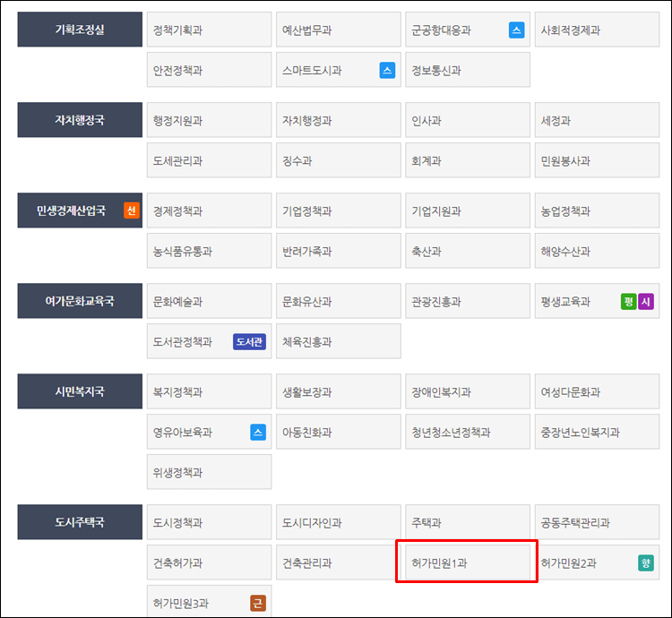Open the 자치행정국 header
Image resolution: width=672 pixels, height=618 pixels.
click(x=80, y=120)
